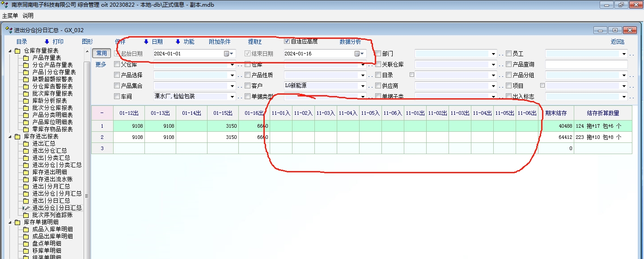Tick the 产品选择 checkbox
644x259 pixels.
(117, 75)
